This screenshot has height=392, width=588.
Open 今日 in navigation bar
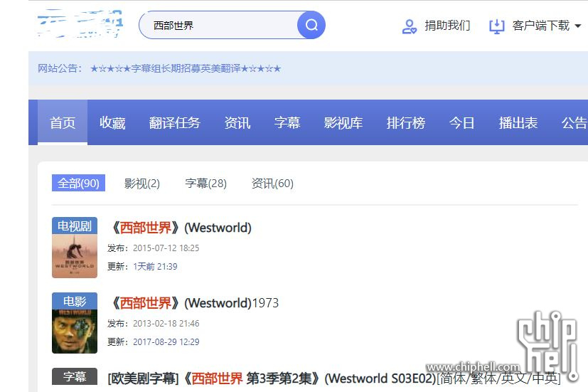462,122
